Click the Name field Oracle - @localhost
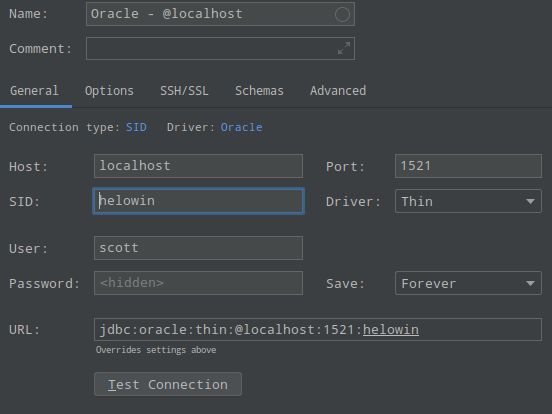 point(220,14)
